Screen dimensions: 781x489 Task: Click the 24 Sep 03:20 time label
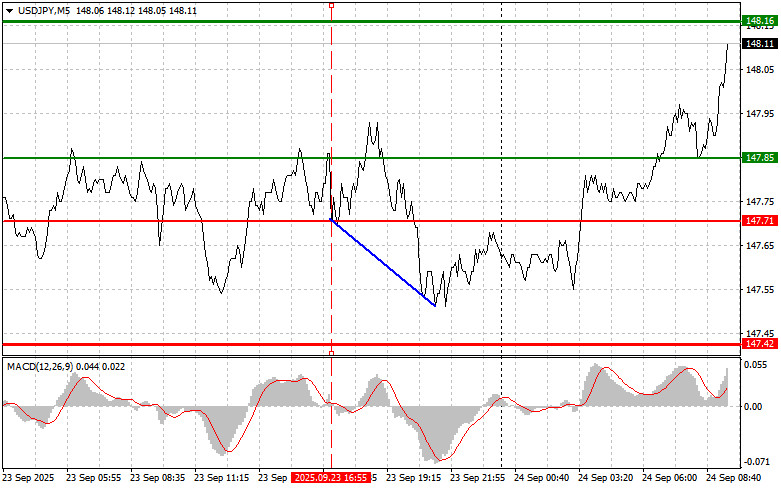tap(606, 478)
